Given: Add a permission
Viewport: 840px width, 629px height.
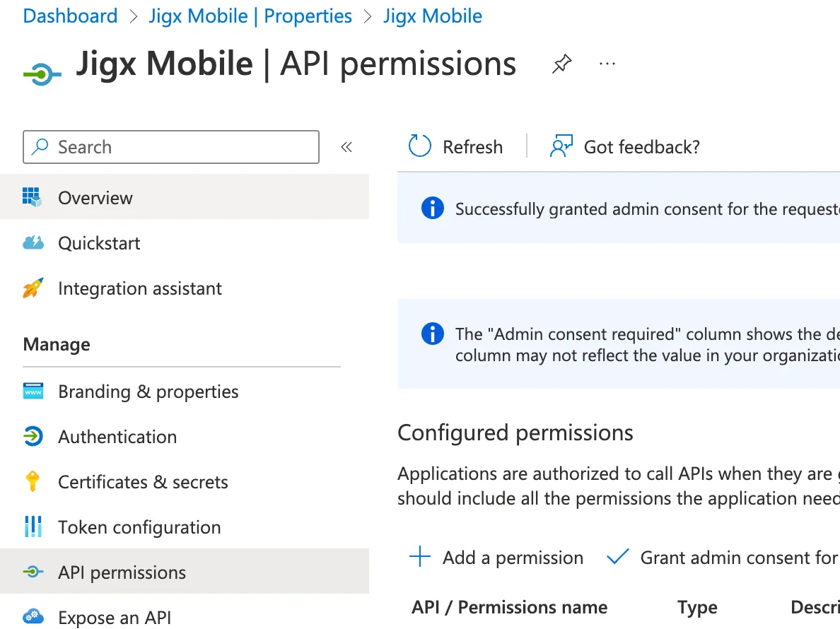Looking at the screenshot, I should [496, 558].
